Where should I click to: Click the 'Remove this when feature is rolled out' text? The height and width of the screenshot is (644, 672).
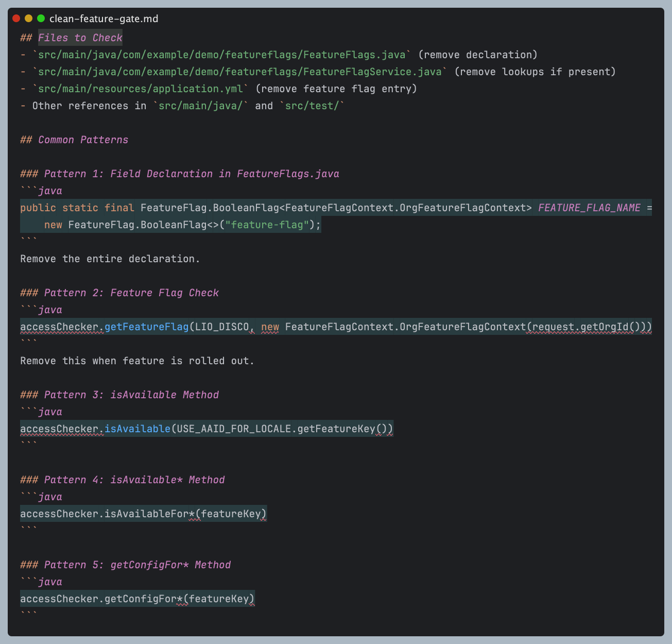coord(137,361)
